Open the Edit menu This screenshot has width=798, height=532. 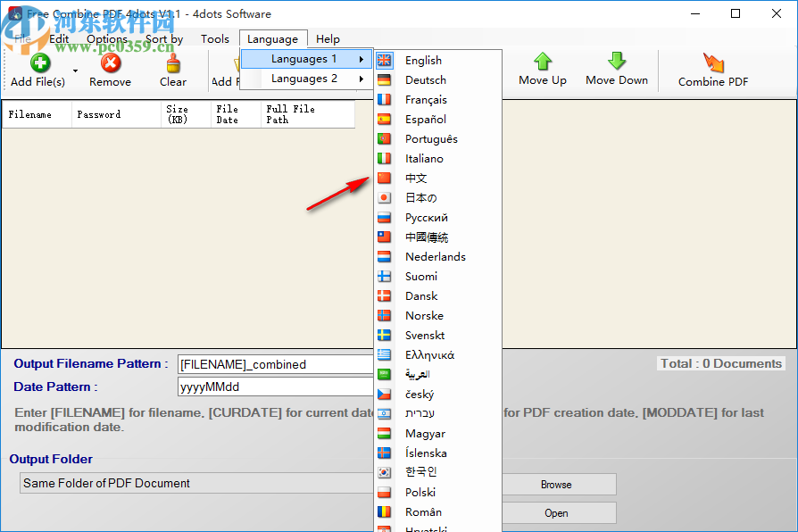click(59, 39)
